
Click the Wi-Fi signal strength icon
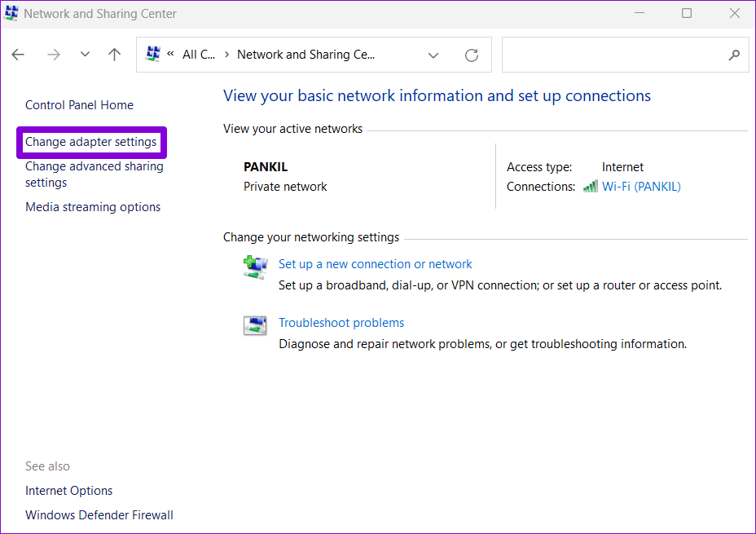(x=591, y=187)
